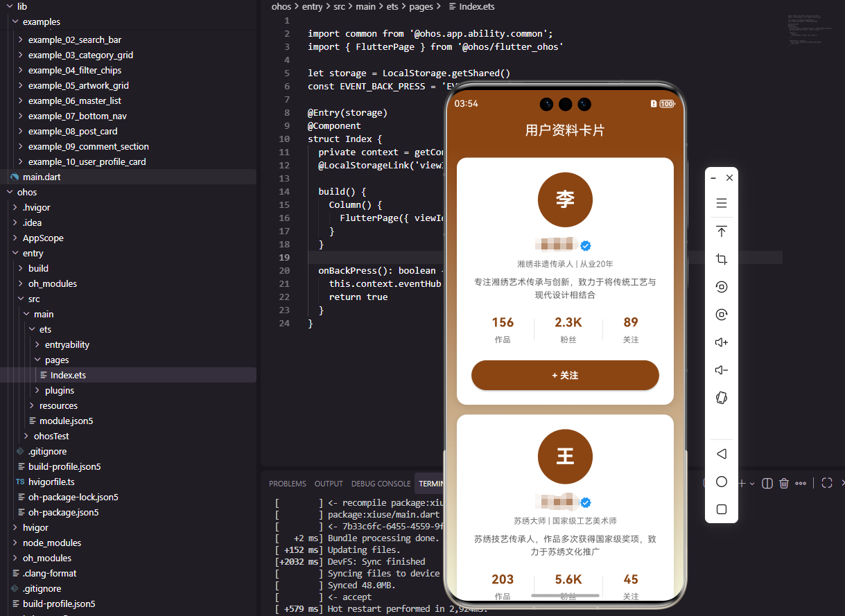845x616 pixels.
Task: Open the DEBUG CONSOLE tab
Action: (381, 484)
